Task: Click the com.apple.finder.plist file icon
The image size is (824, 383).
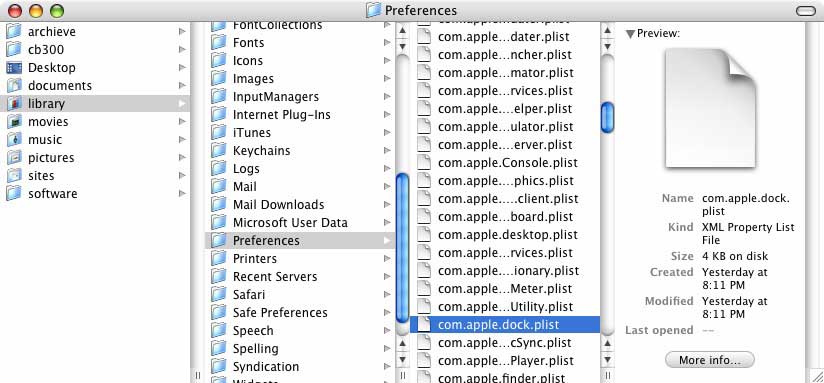Action: (x=424, y=377)
